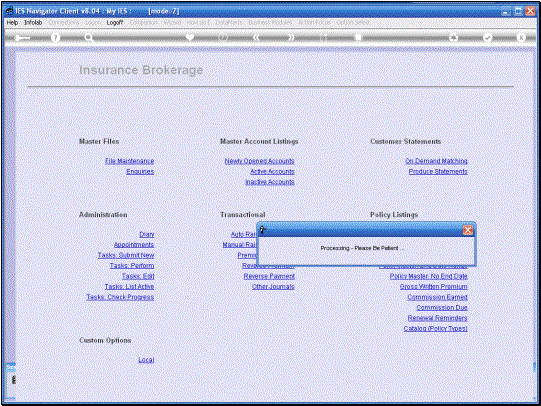This screenshot has width=541, height=406.
Task: Open Renewal Reminders listing
Action: (x=437, y=318)
